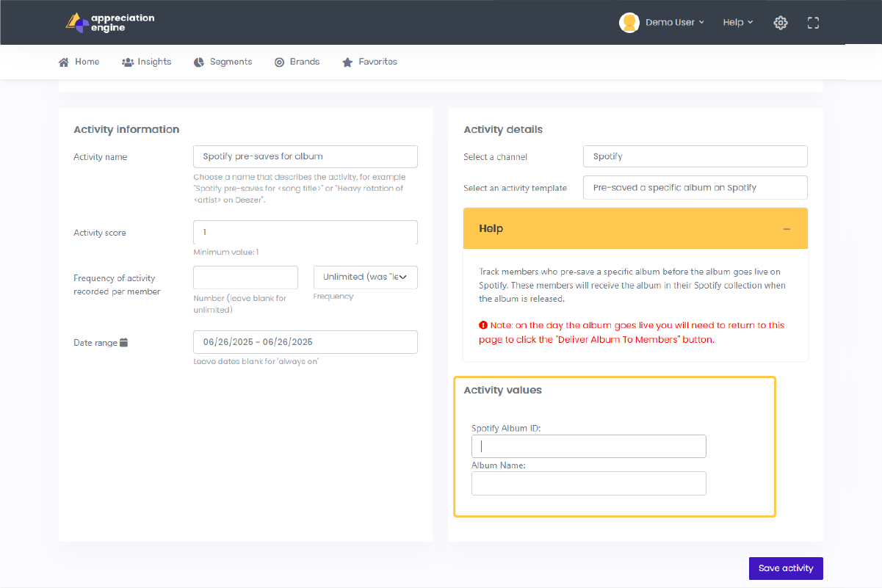Click the Appreciation Engine logo

point(110,23)
